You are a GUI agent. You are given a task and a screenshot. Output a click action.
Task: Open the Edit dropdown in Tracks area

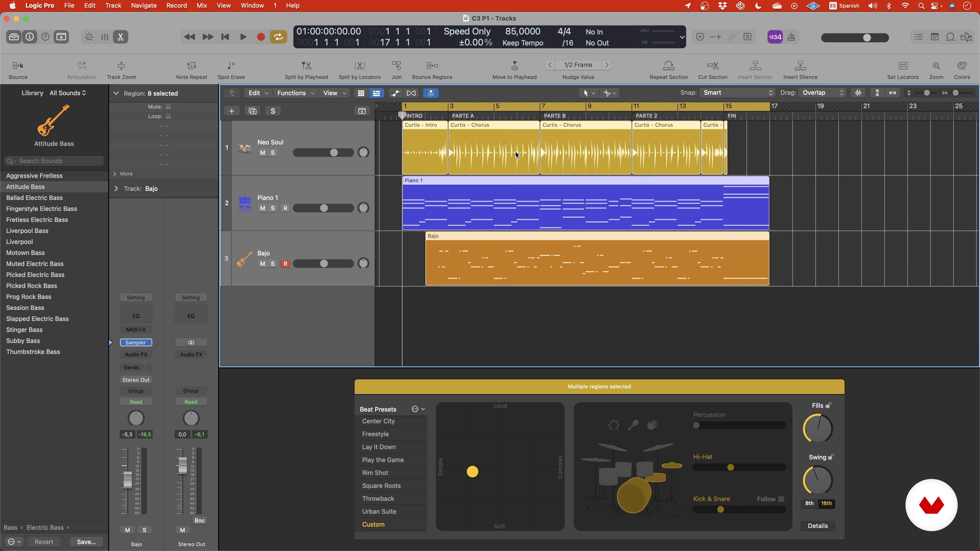(x=258, y=93)
